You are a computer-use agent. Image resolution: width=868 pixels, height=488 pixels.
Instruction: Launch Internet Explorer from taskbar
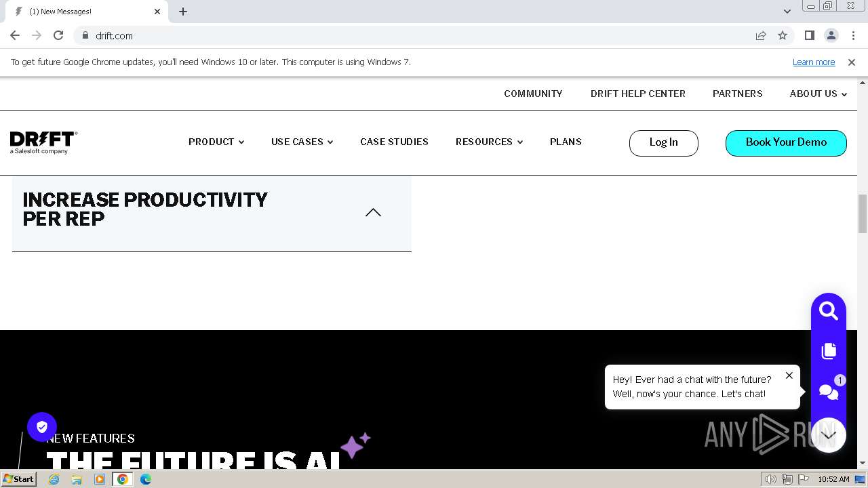[54, 479]
